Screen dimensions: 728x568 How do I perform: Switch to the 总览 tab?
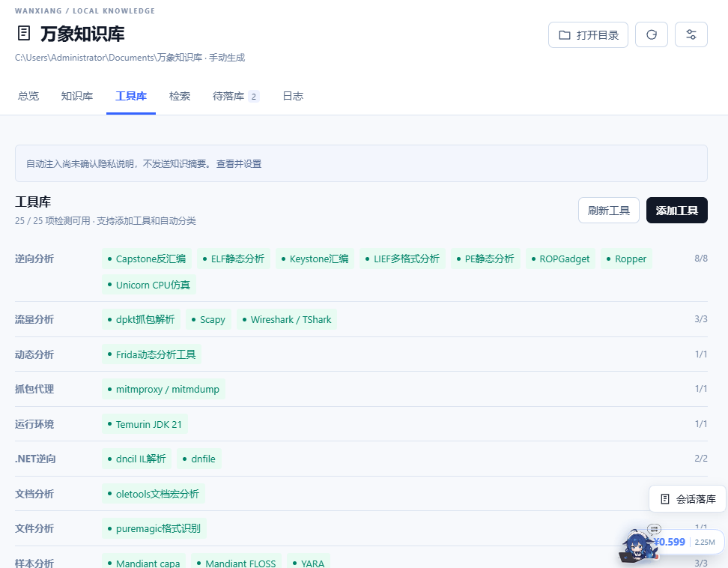[28, 96]
